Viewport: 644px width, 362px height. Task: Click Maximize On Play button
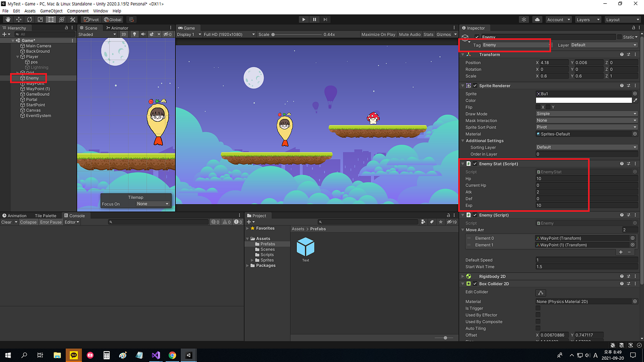click(x=378, y=34)
